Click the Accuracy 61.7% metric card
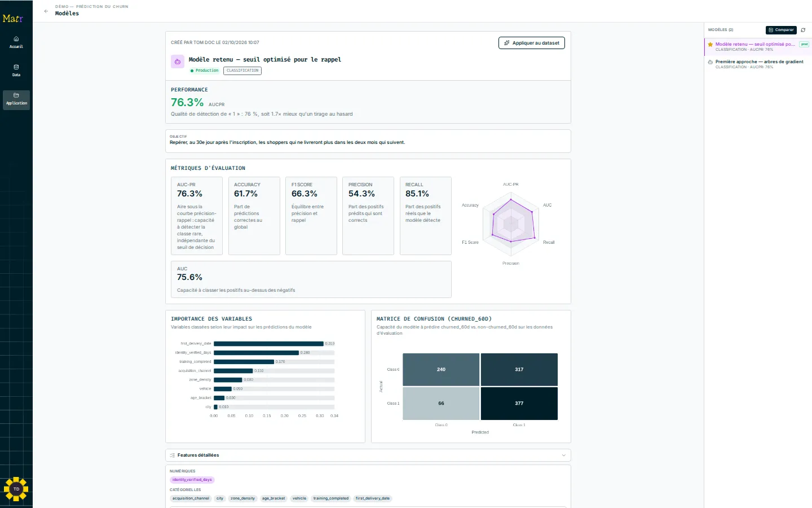The image size is (812, 508). (254, 216)
